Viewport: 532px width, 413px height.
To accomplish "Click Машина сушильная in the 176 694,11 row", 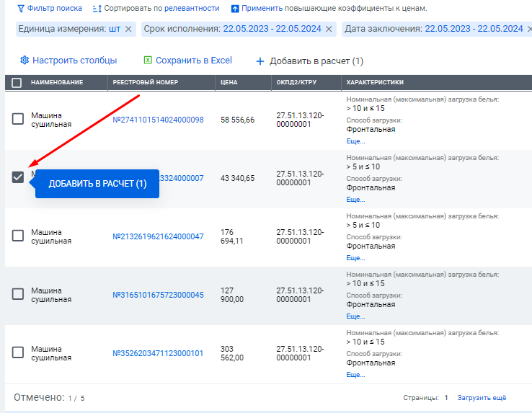I will 51,236.
